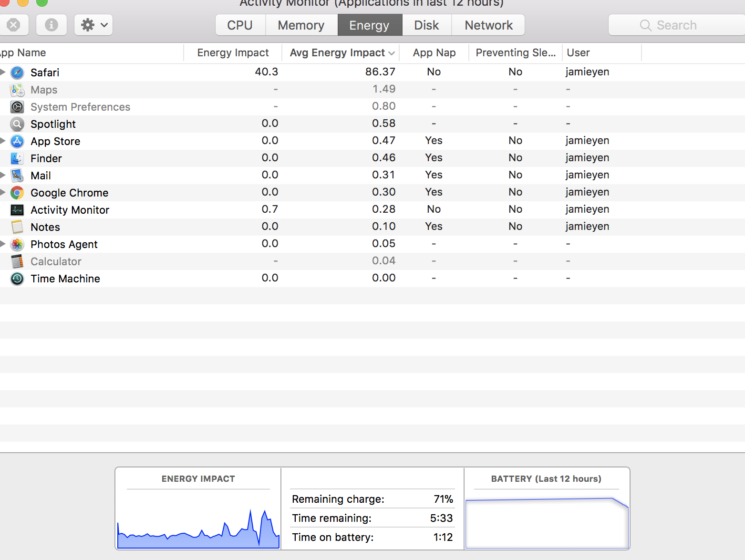Expand the Safari process row

(3, 72)
